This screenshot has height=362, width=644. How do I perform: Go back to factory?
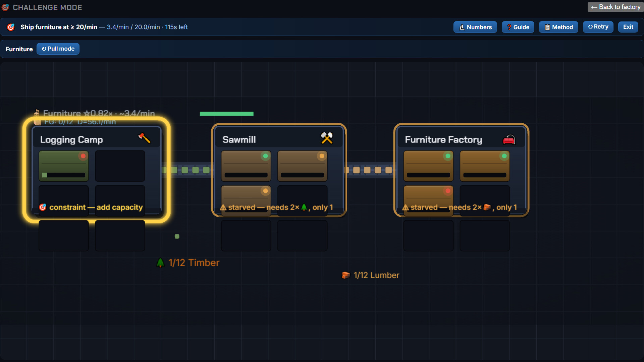click(616, 7)
